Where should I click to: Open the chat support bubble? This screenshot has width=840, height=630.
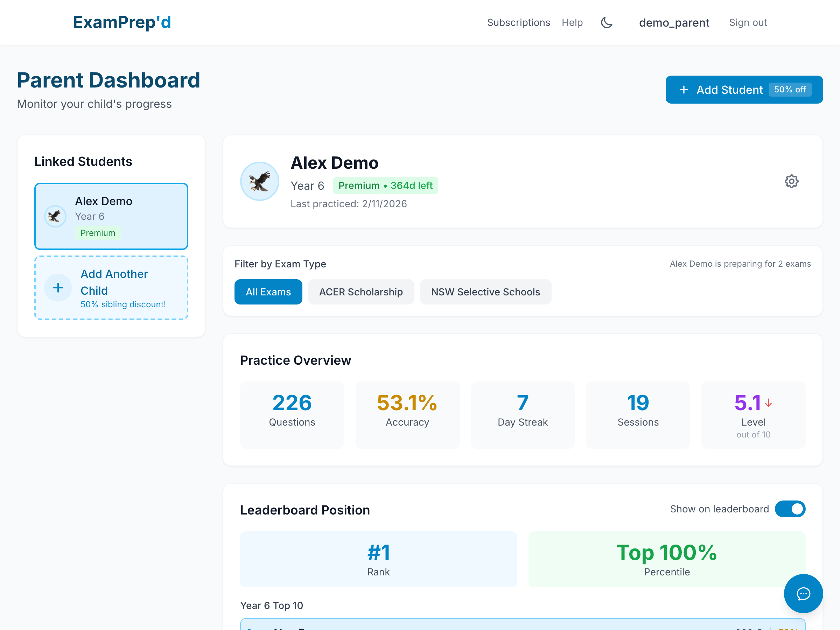803,593
